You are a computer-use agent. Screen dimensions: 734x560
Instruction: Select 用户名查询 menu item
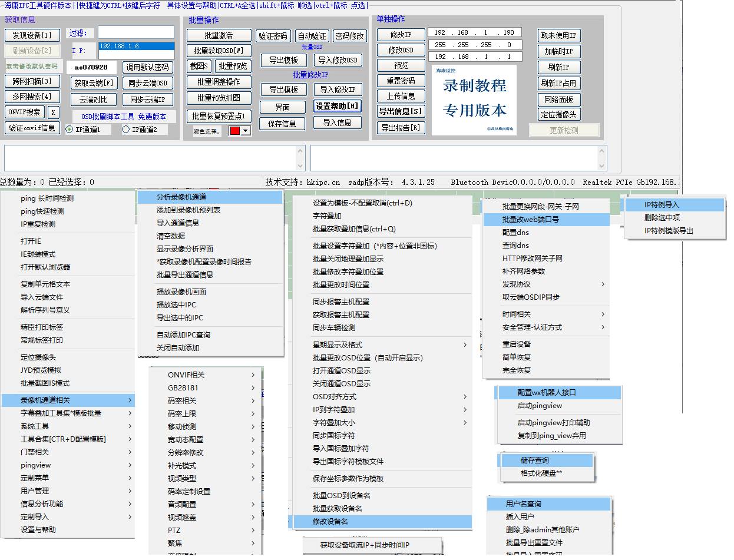(548, 504)
